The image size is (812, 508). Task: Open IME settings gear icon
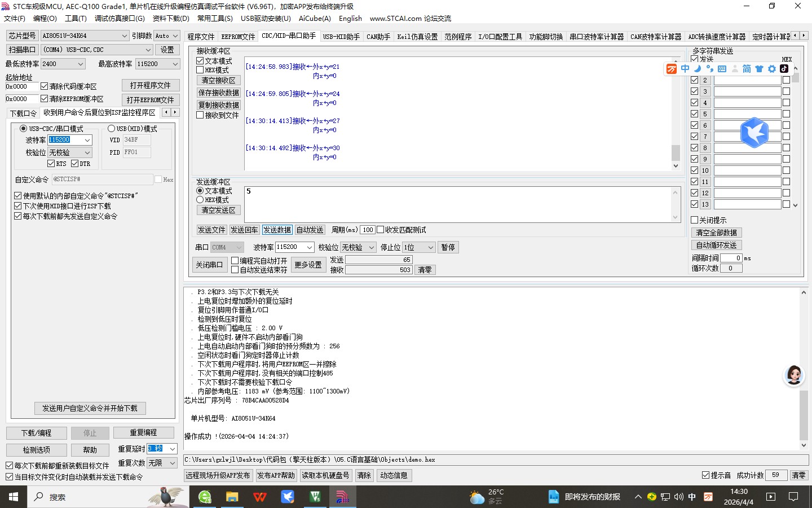pos(772,69)
